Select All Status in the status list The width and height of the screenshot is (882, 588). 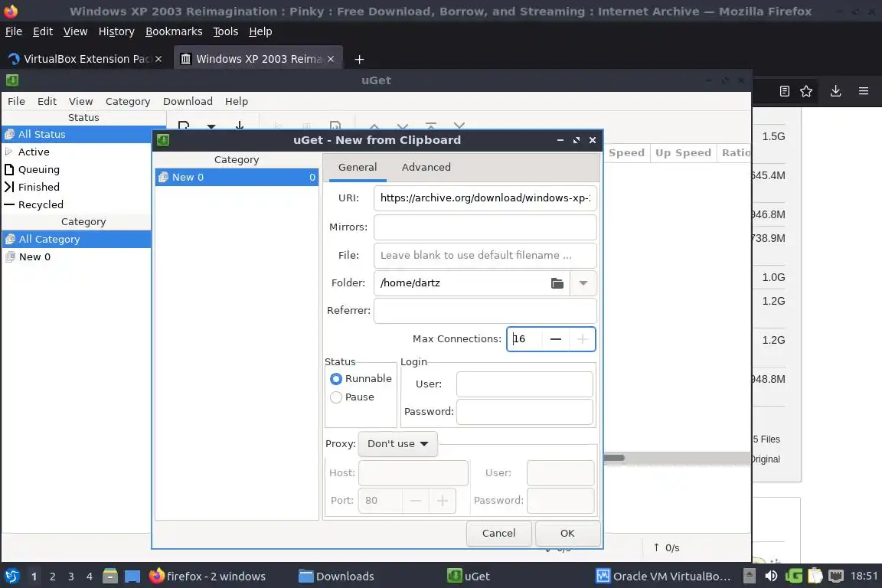click(77, 134)
